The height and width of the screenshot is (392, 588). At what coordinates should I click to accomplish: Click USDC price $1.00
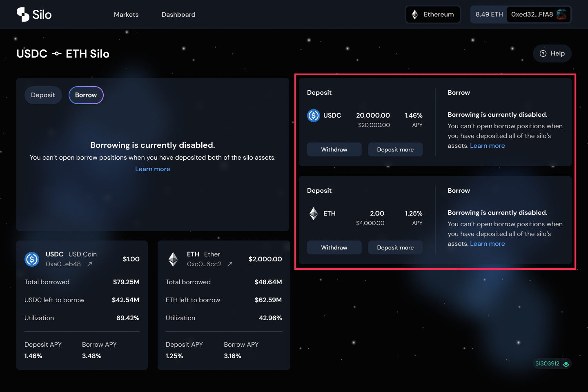click(x=131, y=259)
